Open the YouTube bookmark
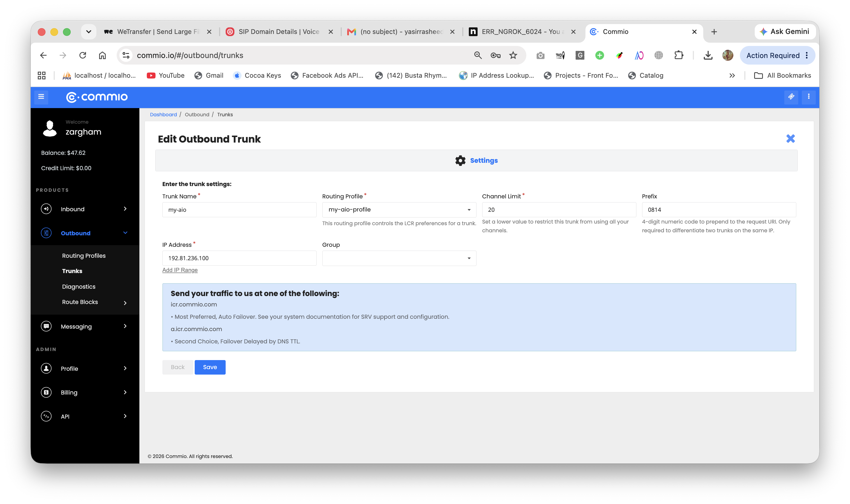 coord(165,76)
